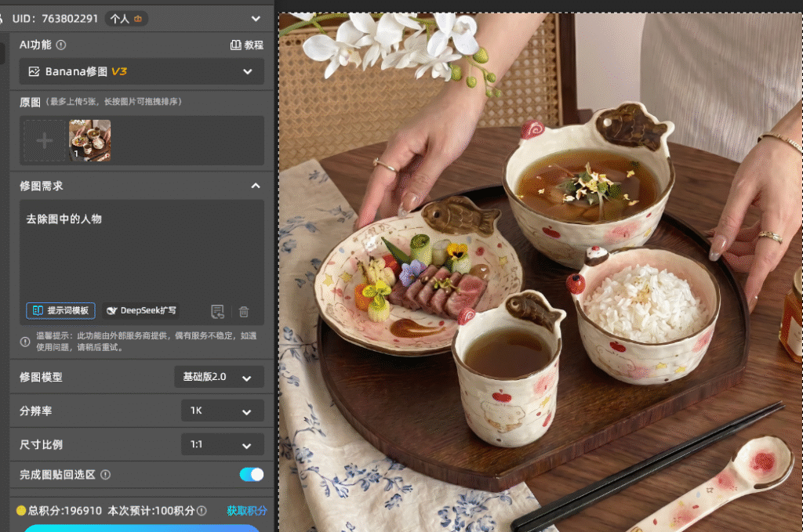Select the uploaded food image thumbnail

pos(89,141)
